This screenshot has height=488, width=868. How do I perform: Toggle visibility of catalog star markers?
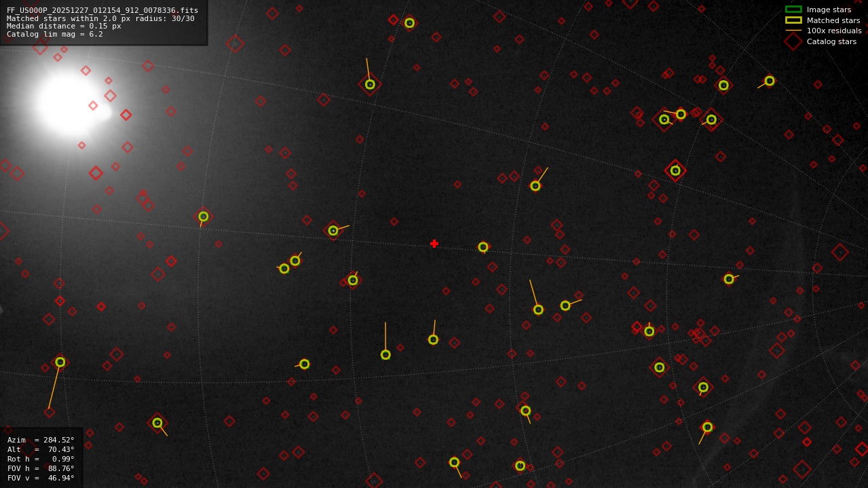click(831, 41)
